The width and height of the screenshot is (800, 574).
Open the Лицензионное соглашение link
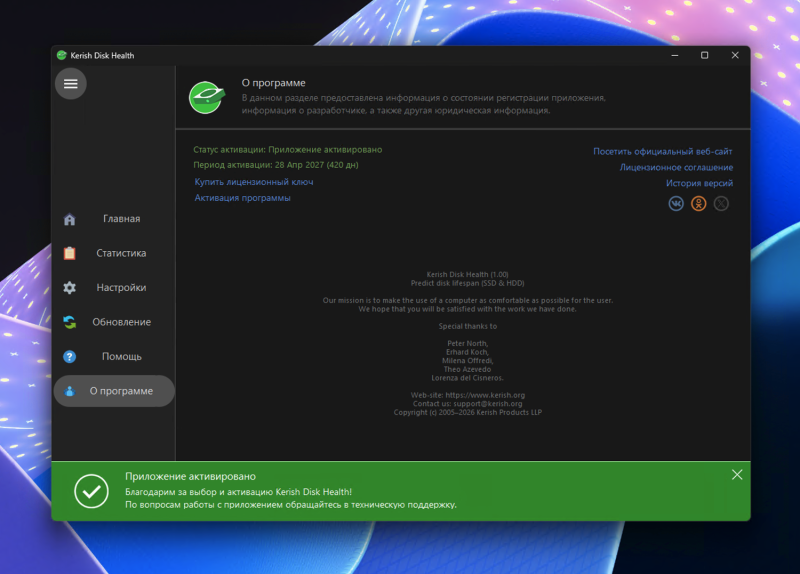point(676,167)
